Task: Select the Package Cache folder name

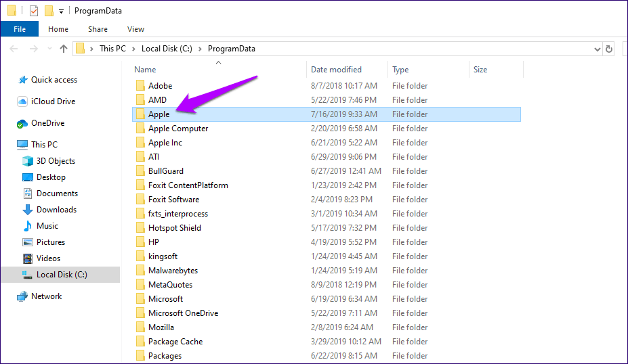Action: point(175,342)
